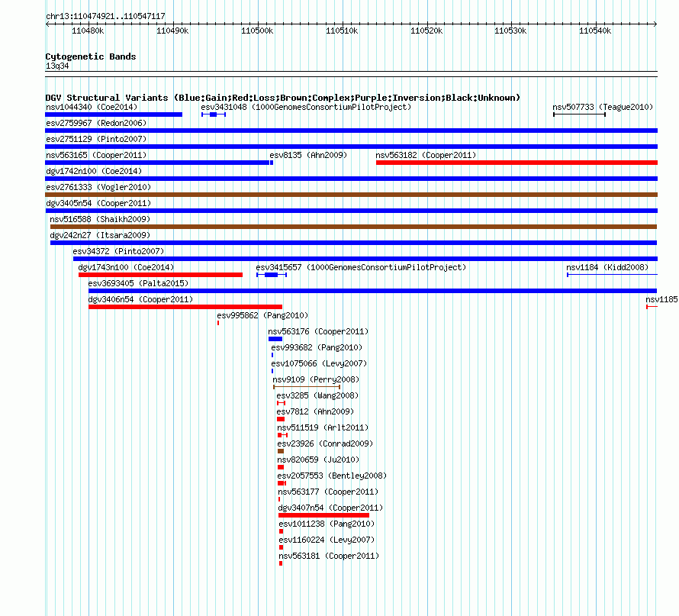Select the black nsv507733 span line
The width and height of the screenshot is (679, 616).
(x=579, y=114)
